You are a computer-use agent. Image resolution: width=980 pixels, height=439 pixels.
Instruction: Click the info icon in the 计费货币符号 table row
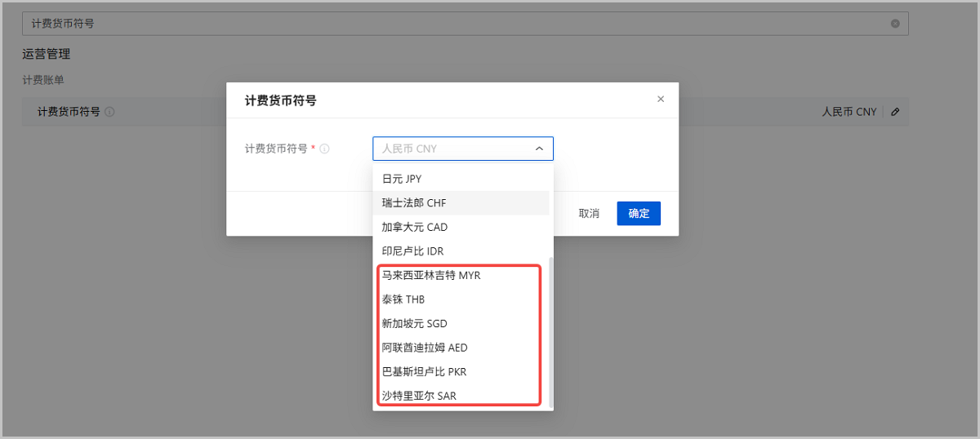[x=109, y=112]
